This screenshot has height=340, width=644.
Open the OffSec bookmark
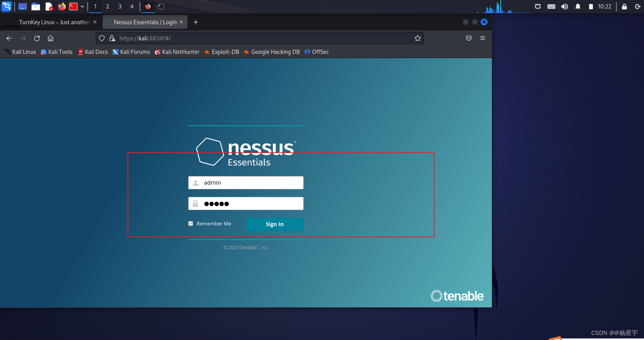point(317,52)
